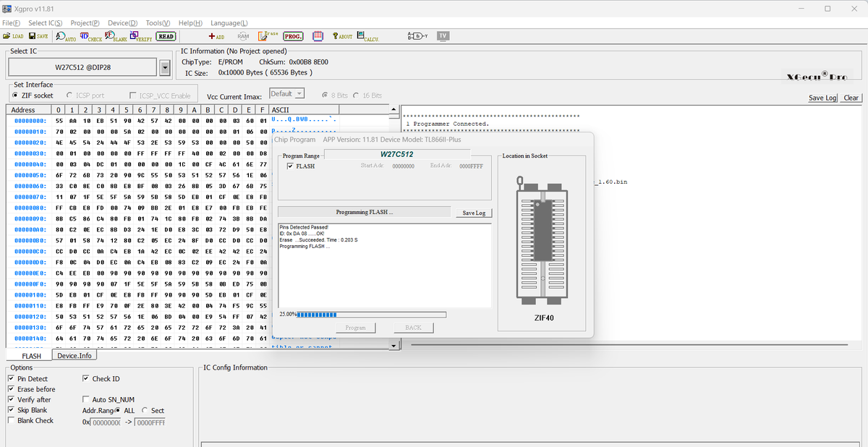Click the end address range input field
The width and height of the screenshot is (868, 447).
click(150, 422)
